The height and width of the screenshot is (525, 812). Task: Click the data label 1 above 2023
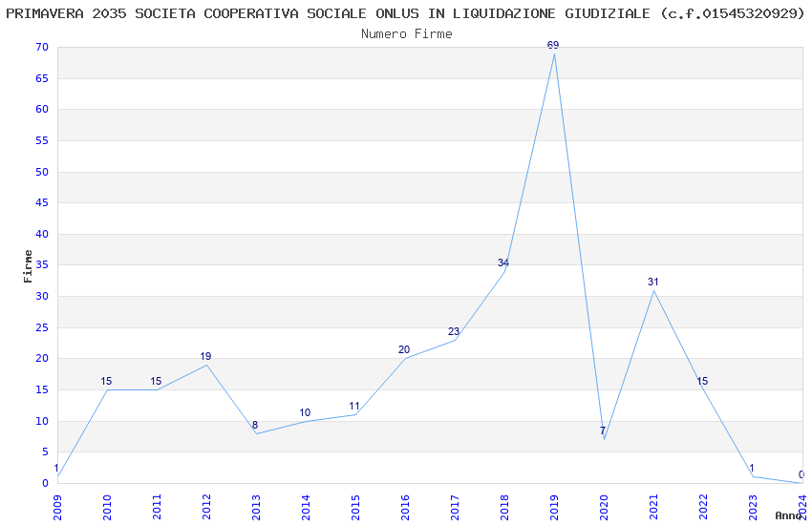point(752,468)
